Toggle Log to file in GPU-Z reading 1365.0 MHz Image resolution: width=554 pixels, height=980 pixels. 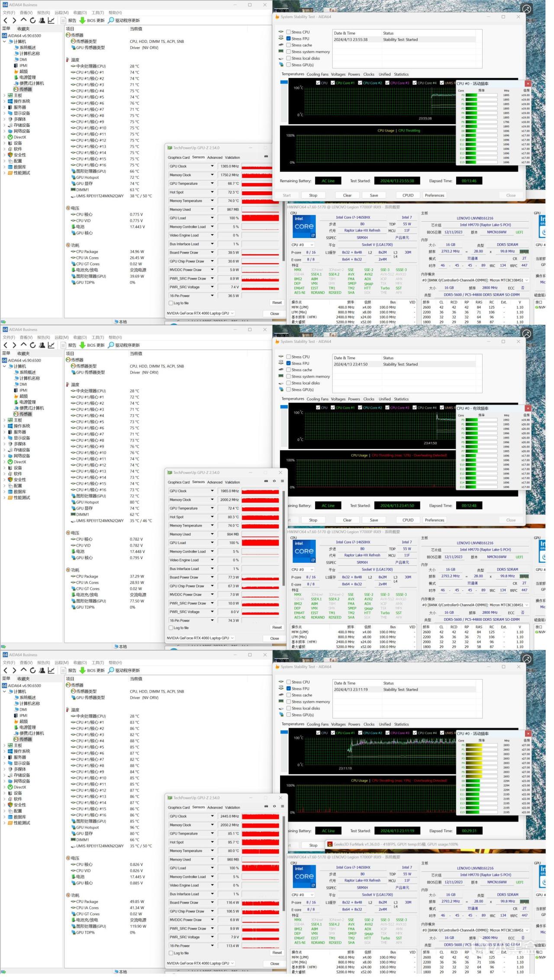[171, 303]
